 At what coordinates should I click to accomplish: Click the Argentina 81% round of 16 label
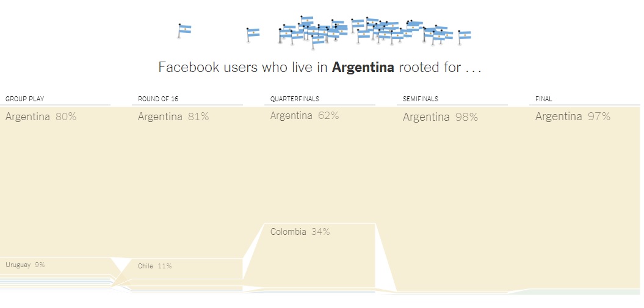pyautogui.click(x=173, y=116)
